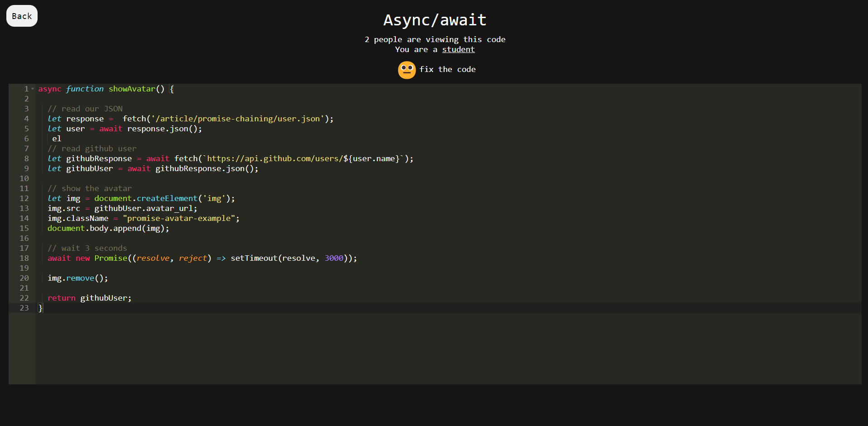The image size is (868, 426).
Task: Click line number 6 in gutter
Action: click(x=26, y=139)
